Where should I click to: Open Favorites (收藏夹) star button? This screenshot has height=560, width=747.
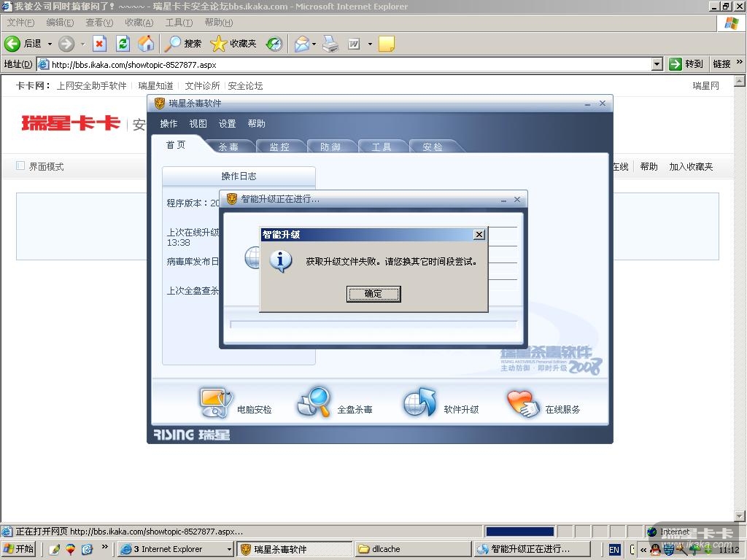pyautogui.click(x=233, y=44)
